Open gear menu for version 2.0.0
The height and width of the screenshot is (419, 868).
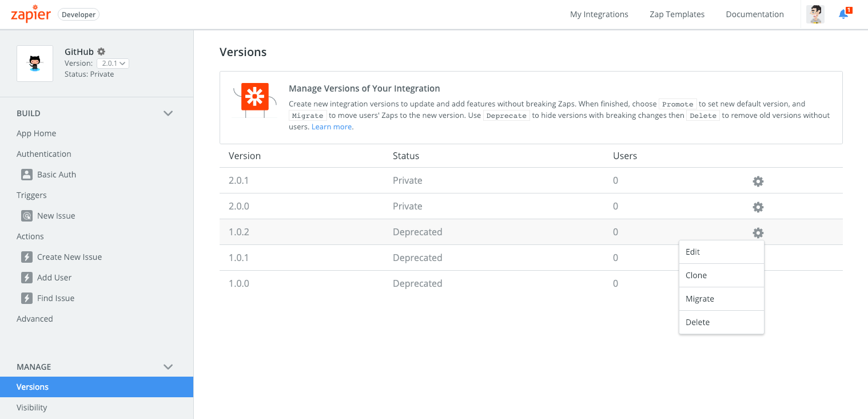tap(758, 207)
